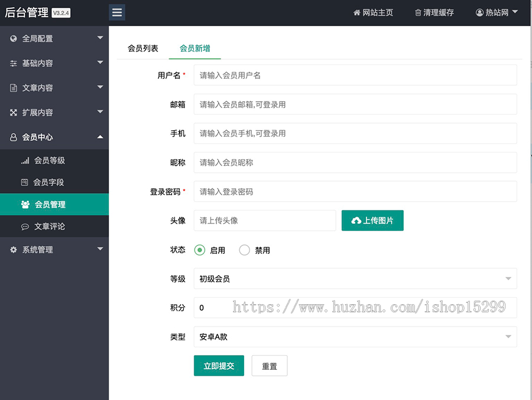Switch to the 会员新增 tab
Image resolution: width=532 pixels, height=400 pixels.
(x=194, y=48)
